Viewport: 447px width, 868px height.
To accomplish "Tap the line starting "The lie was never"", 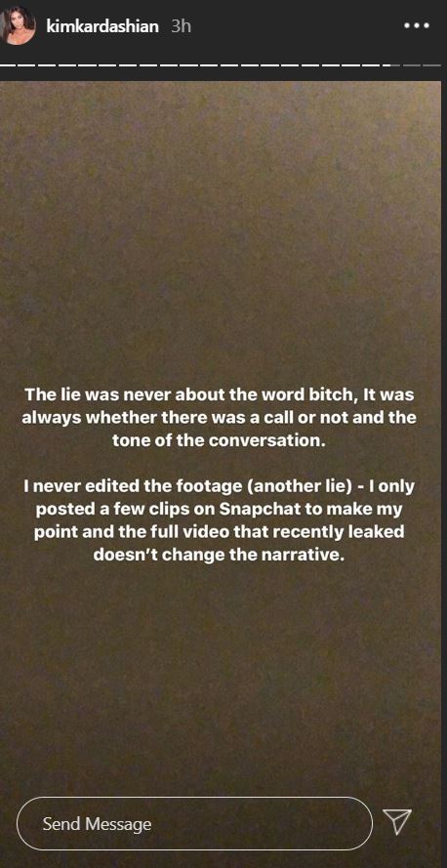I will click(x=220, y=395).
